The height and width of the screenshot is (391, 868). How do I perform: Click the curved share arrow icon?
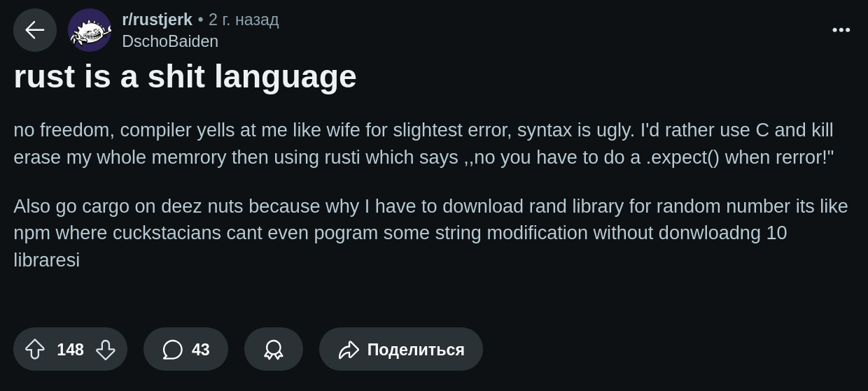tap(349, 349)
